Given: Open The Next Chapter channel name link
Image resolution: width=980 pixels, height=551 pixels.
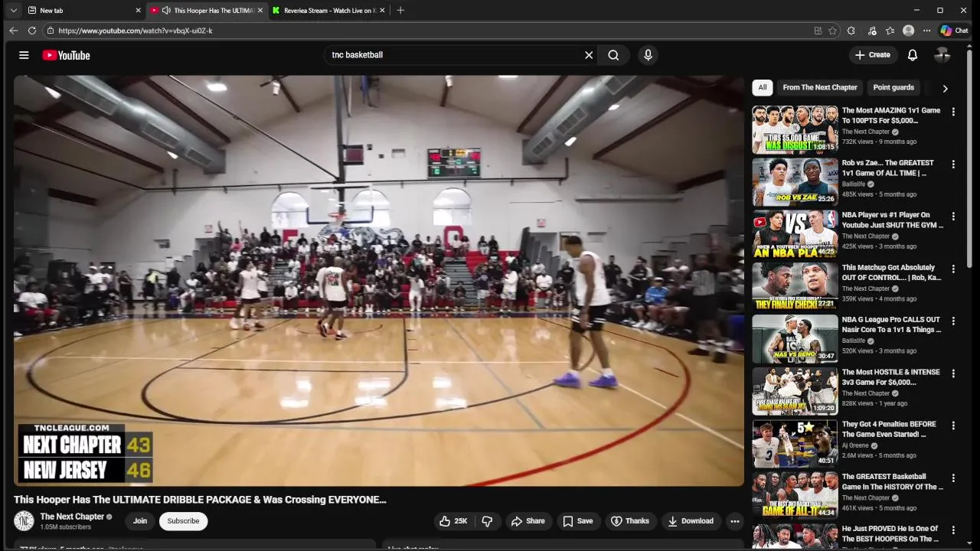Looking at the screenshot, I should tap(72, 517).
